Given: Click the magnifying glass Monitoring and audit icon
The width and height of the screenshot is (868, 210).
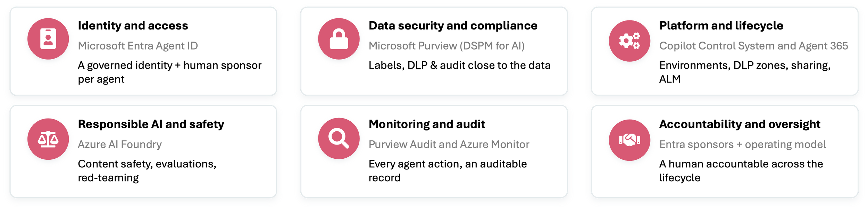Looking at the screenshot, I should 339,139.
